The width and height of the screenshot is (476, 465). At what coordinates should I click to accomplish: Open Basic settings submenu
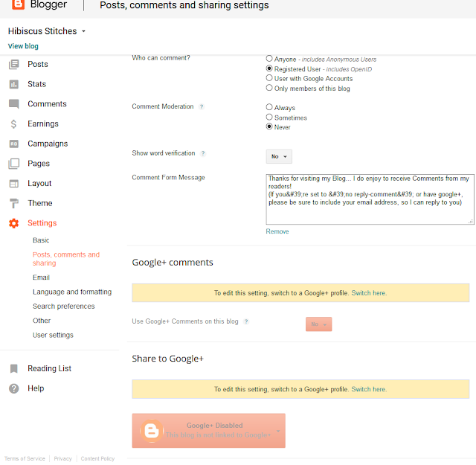click(x=41, y=240)
